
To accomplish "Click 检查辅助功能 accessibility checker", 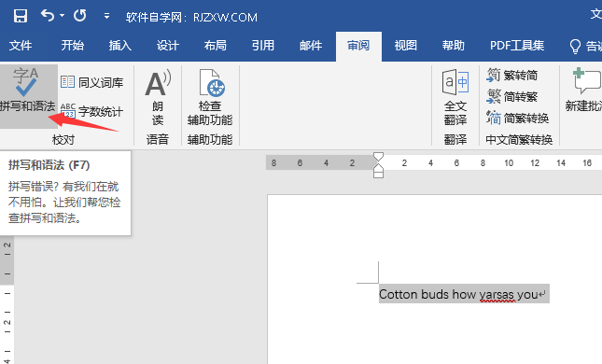I will [x=210, y=97].
